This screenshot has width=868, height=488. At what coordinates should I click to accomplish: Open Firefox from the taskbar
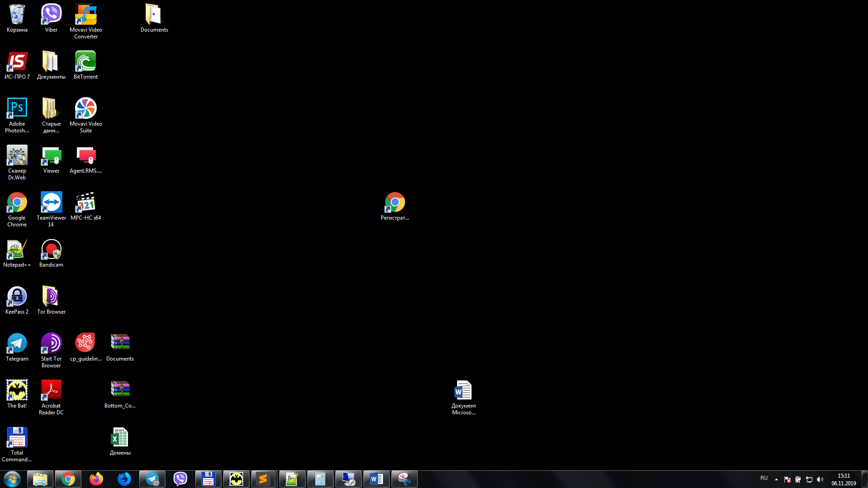coord(96,479)
